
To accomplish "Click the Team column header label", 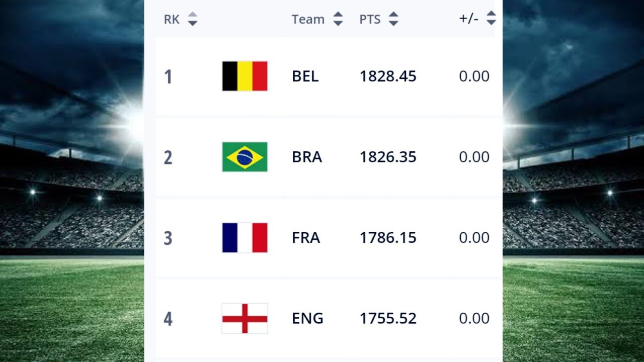I will (308, 20).
